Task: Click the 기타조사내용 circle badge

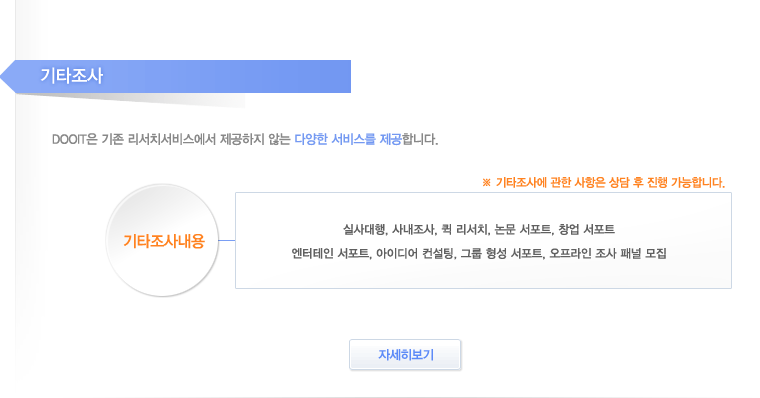Action: [162, 240]
